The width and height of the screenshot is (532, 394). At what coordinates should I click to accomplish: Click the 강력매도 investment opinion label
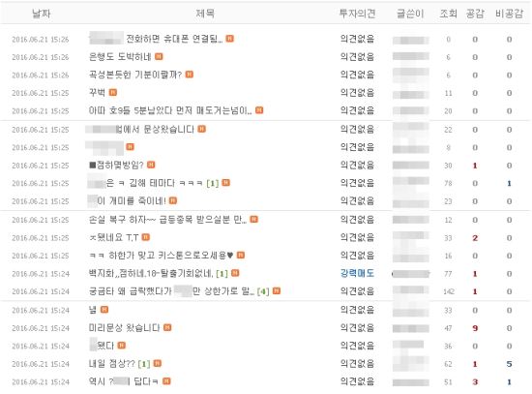[x=357, y=273]
